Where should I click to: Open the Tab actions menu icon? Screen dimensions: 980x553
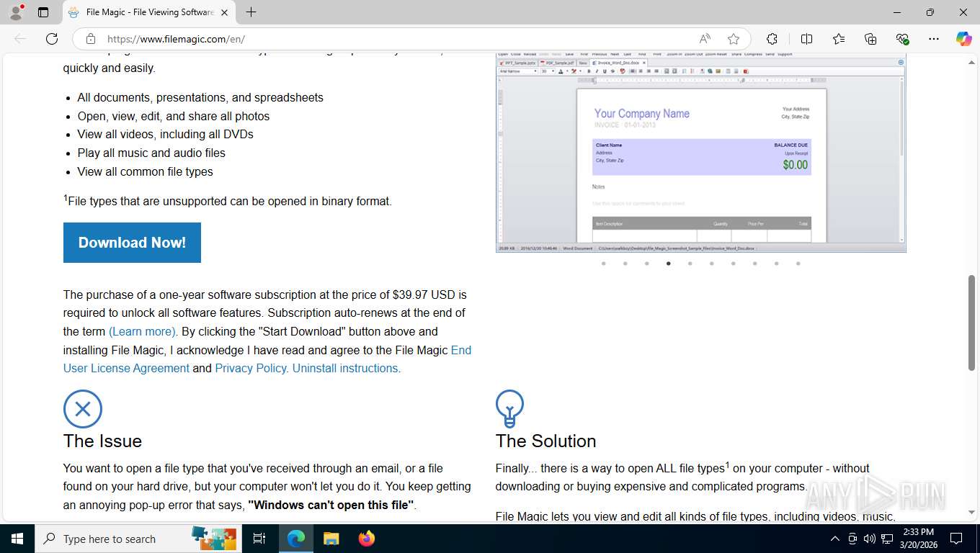[x=43, y=12]
